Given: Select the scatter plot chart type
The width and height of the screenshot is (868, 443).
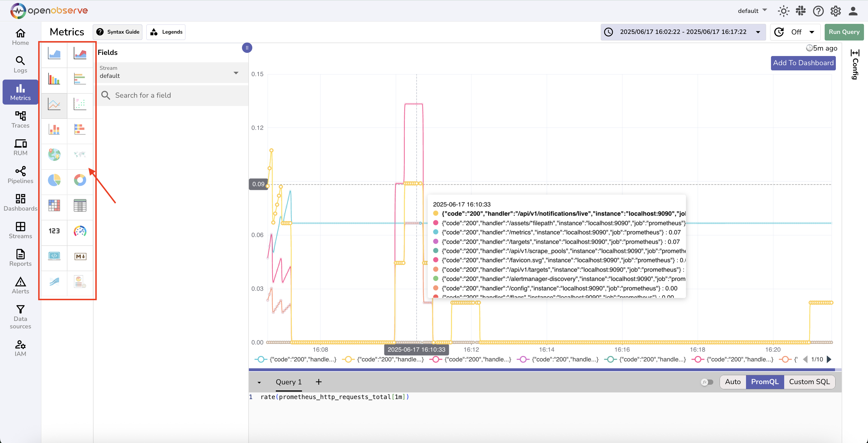Looking at the screenshot, I should click(80, 105).
